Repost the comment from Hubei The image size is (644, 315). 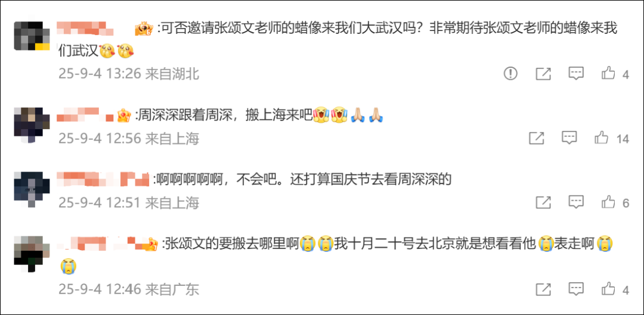tap(543, 74)
